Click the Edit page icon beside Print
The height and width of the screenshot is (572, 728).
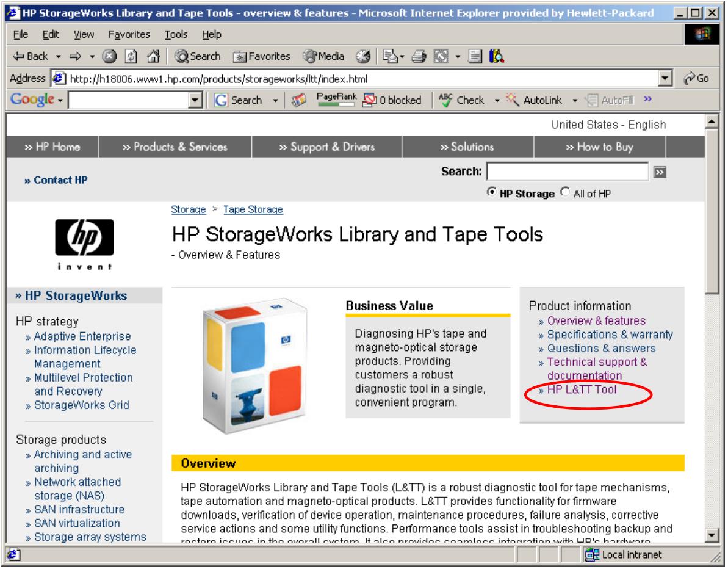pos(441,57)
